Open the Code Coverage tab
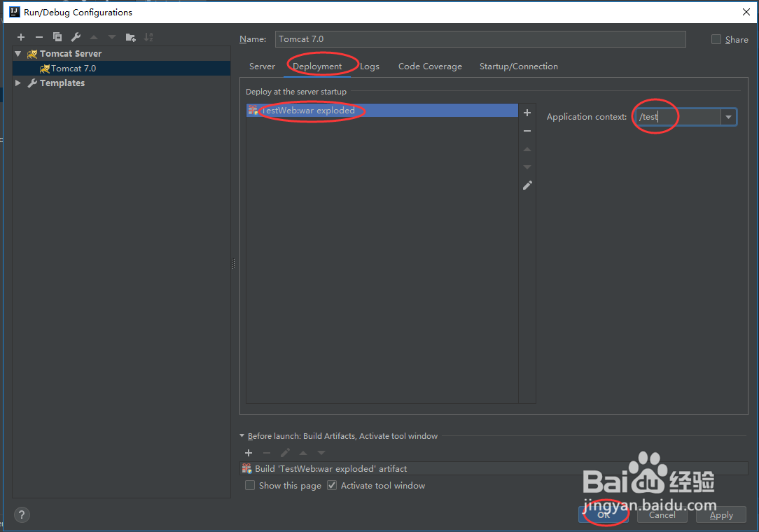The height and width of the screenshot is (532, 759). pos(430,66)
